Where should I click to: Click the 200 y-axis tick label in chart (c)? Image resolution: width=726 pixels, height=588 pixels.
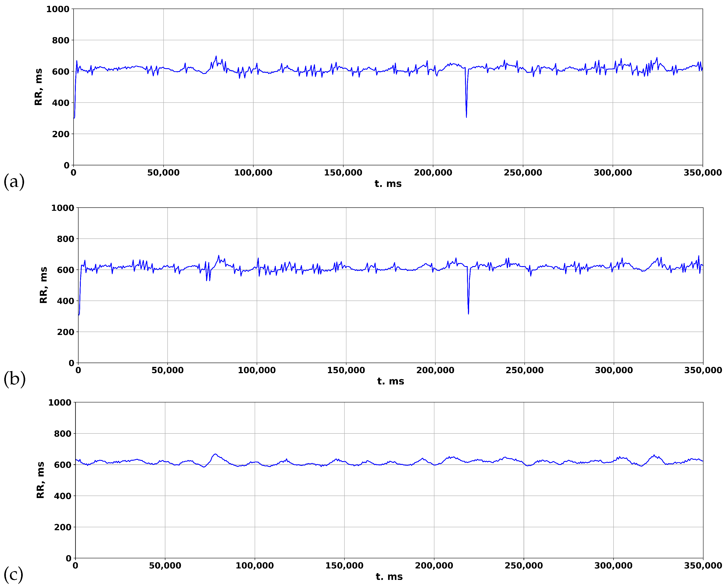[x=63, y=527]
